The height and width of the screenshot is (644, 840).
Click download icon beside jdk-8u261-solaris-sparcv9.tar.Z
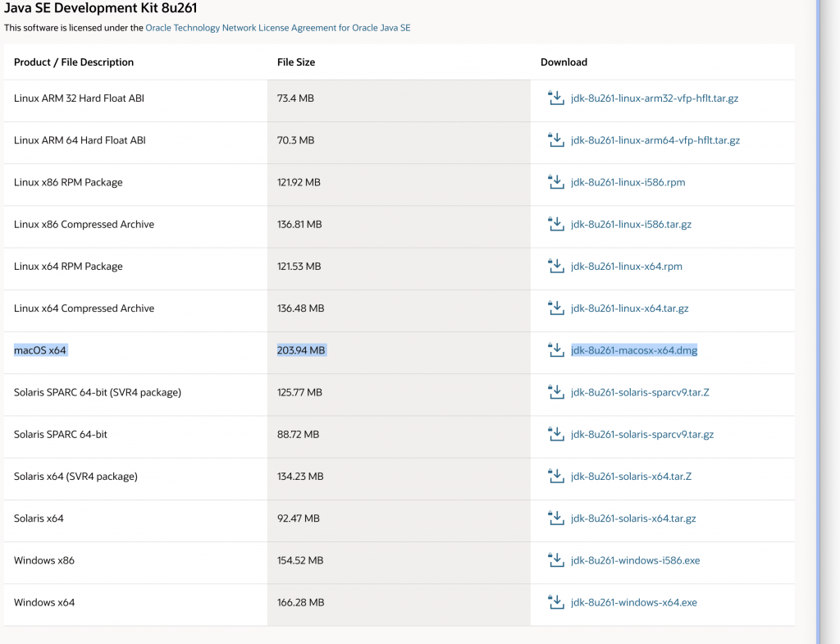tap(556, 392)
